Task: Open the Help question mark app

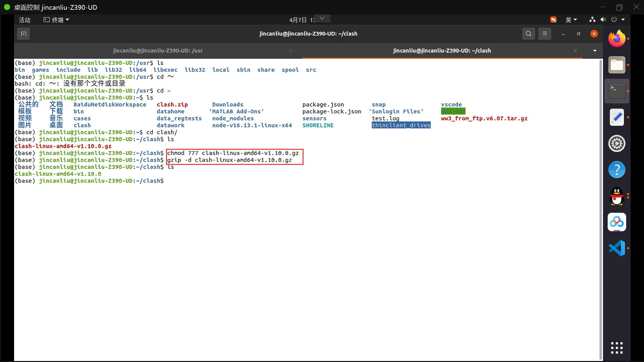Action: 616,170
